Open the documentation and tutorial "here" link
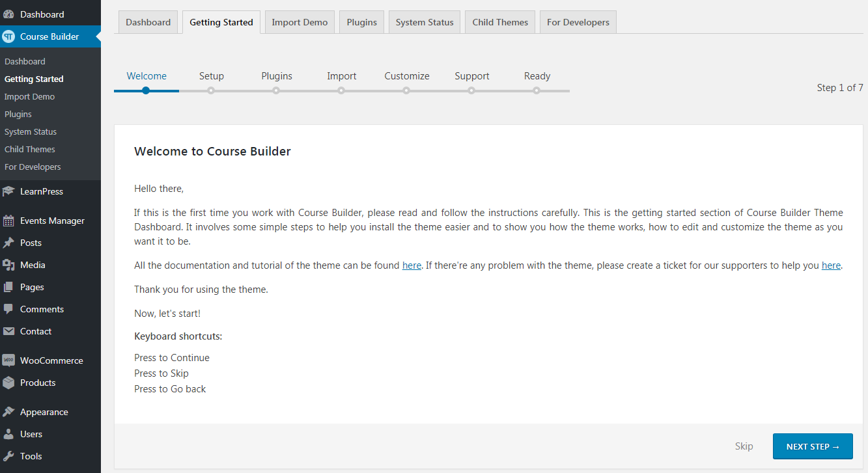Screen dimensions: 868x473 point(412,265)
